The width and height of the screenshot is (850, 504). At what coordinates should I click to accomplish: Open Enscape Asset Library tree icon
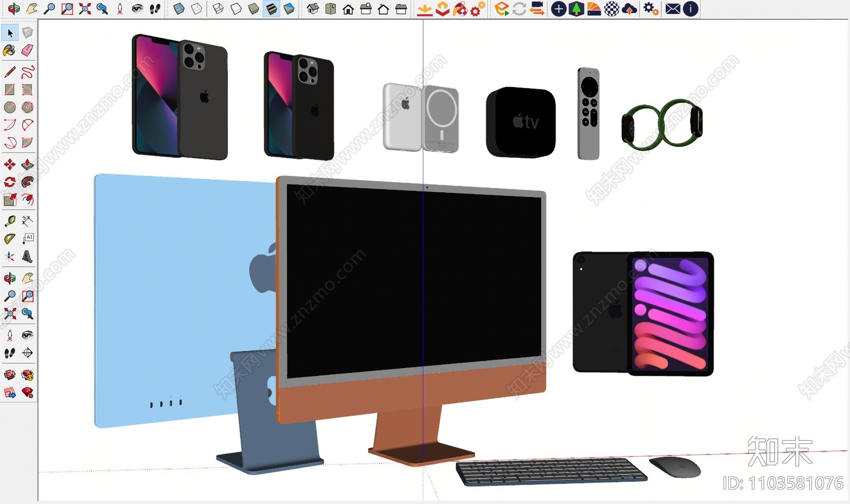click(576, 8)
